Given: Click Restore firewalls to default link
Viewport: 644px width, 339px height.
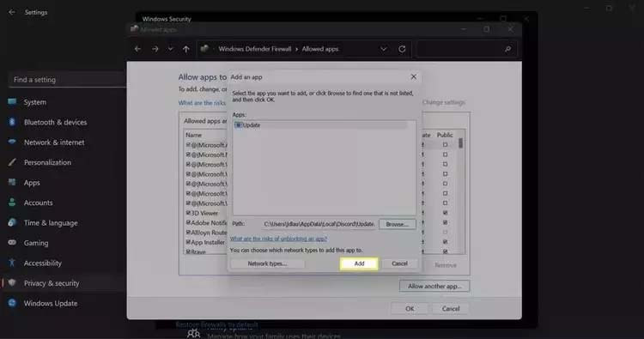Looking at the screenshot, I should coord(217,324).
